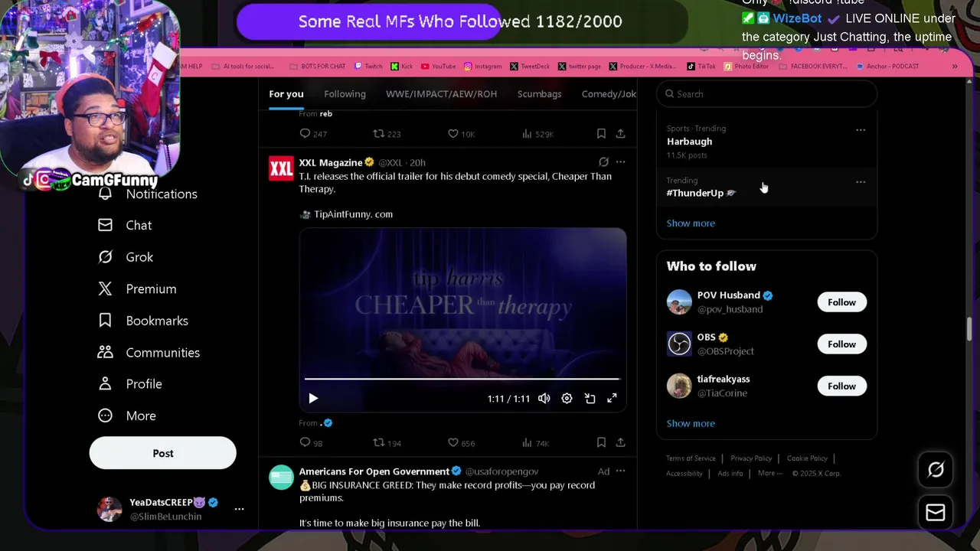The height and width of the screenshot is (551, 980).
Task: Click the Grok icon on XXL post
Action: pos(603,162)
